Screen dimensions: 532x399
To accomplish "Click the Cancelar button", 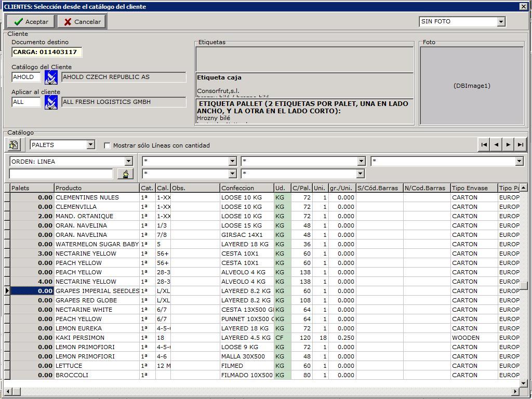I will (82, 22).
